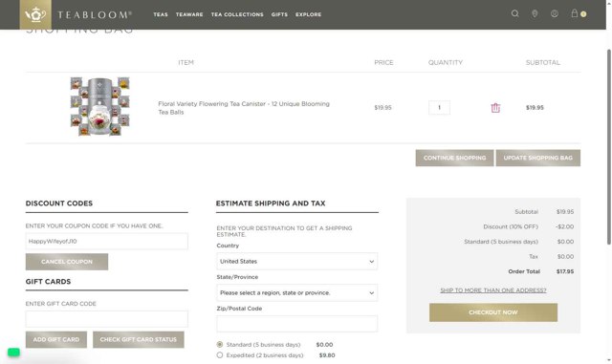The image size is (612, 364).
Task: Click Cancel Coupon button
Action: click(67, 262)
